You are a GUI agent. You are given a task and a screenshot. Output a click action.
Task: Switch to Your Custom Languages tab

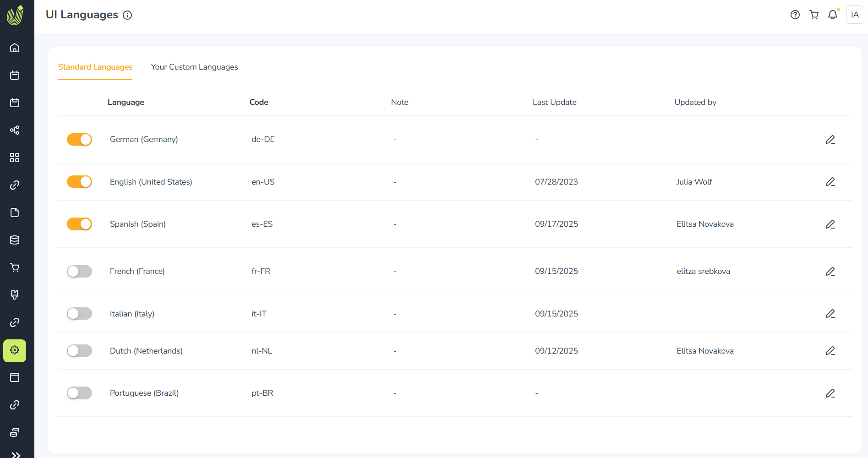point(194,67)
